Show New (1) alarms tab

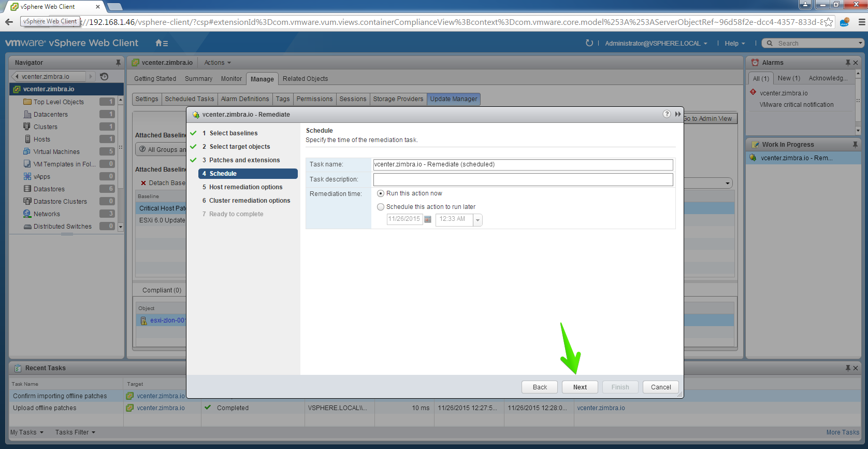click(x=789, y=78)
